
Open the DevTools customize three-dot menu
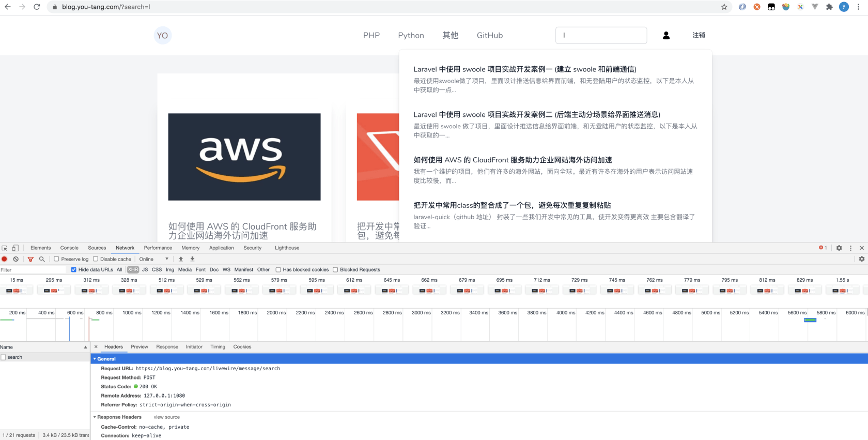click(850, 248)
